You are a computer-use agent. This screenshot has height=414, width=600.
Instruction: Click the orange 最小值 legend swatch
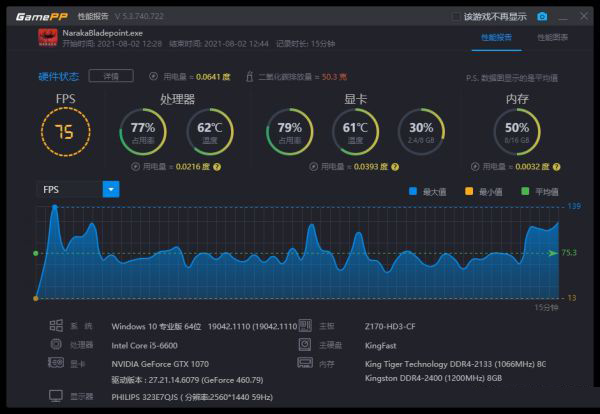tap(469, 191)
